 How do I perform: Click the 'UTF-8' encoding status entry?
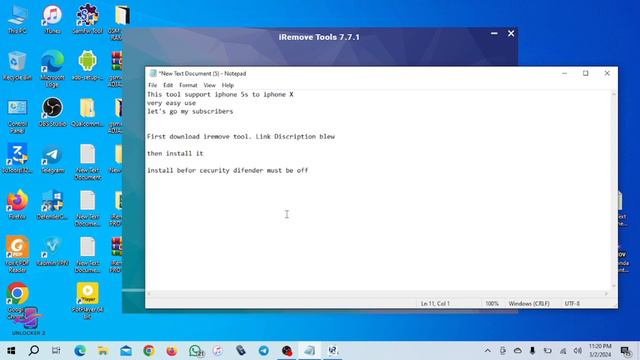572,304
